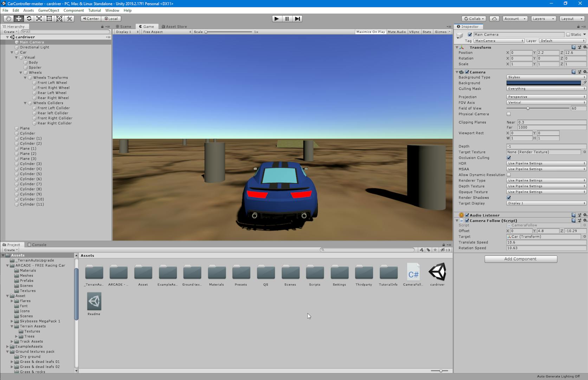Disable Audio Listener component checkbox
Viewport: 588px width, 380px height.
click(467, 215)
